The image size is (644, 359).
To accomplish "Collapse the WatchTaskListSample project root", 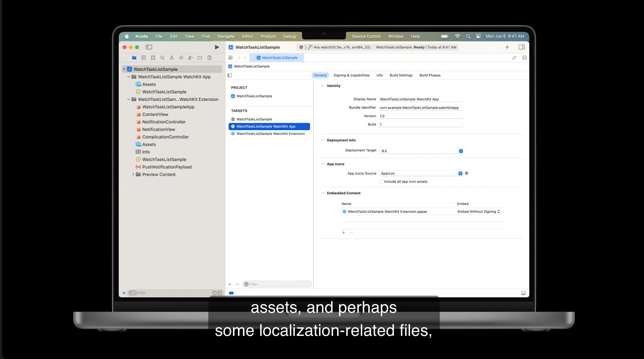I will [x=124, y=69].
